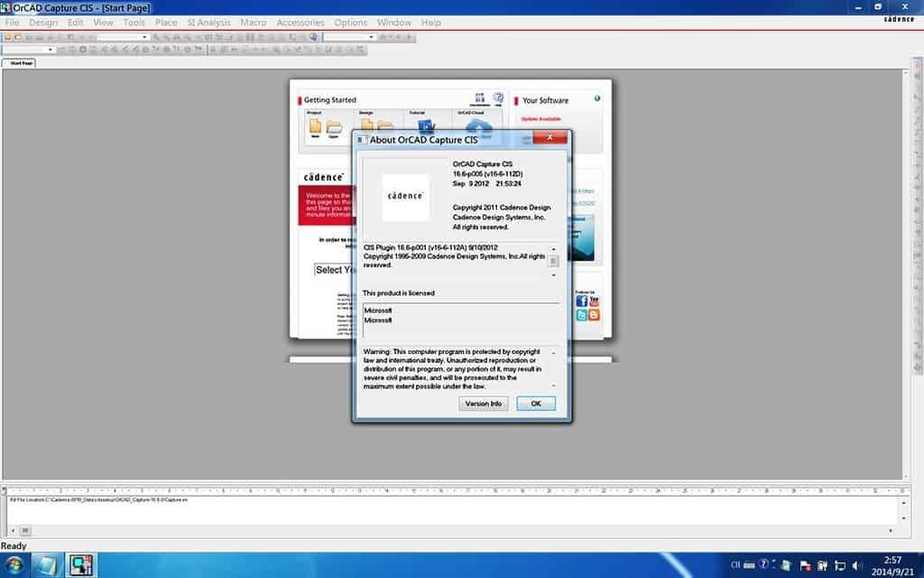Open the Facebook icon under Follow Us
The width and height of the screenshot is (924, 578).
(x=582, y=302)
